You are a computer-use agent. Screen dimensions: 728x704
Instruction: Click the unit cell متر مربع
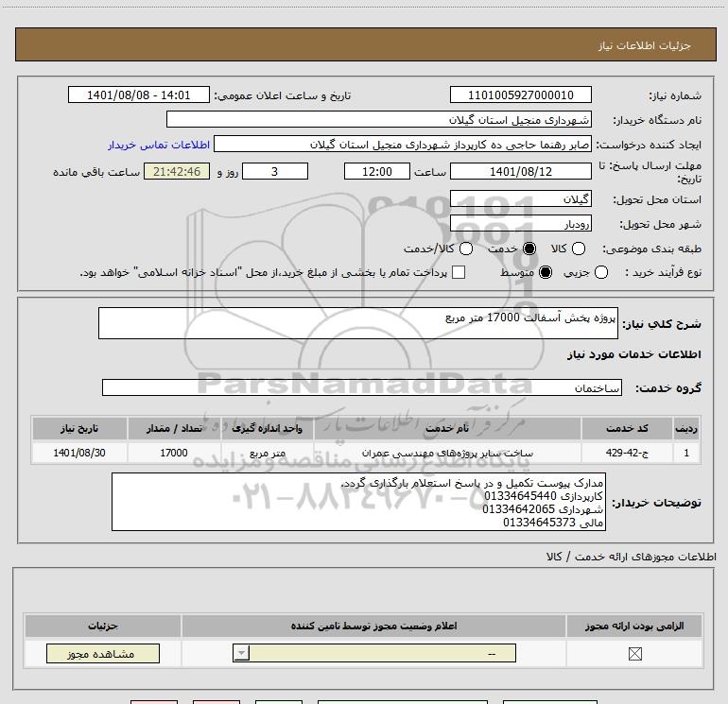coord(267,453)
